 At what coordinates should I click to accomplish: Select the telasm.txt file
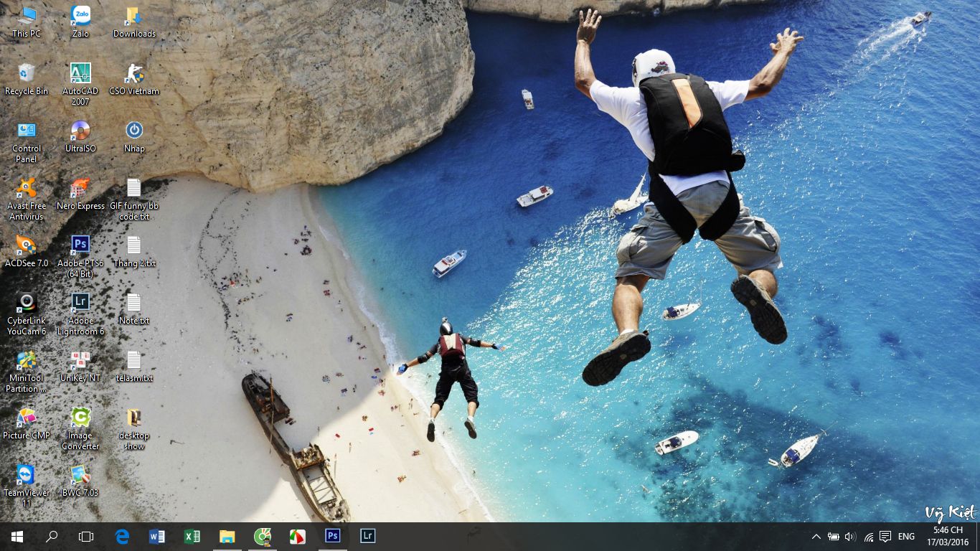pos(134,366)
